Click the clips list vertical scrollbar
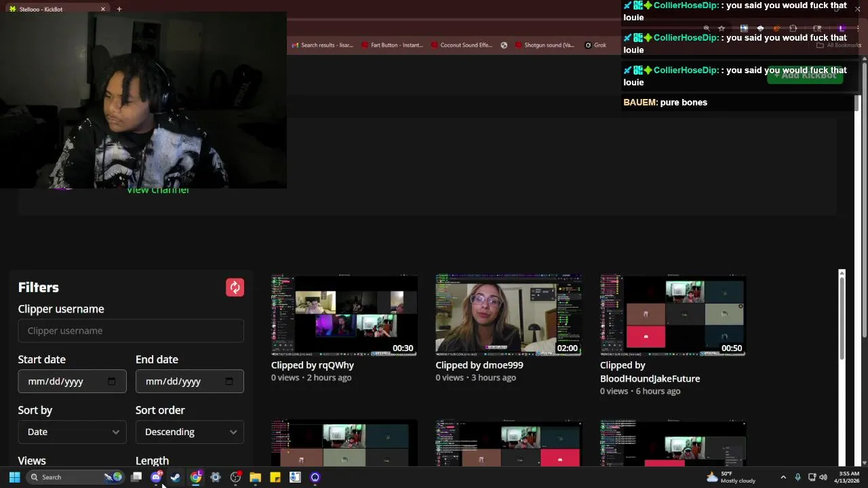The image size is (868, 488). 842,319
